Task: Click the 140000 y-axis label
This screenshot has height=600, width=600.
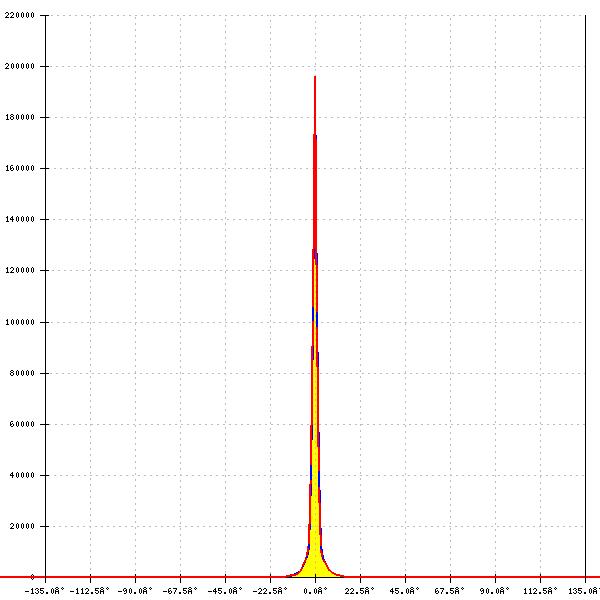Action: [x=20, y=219]
